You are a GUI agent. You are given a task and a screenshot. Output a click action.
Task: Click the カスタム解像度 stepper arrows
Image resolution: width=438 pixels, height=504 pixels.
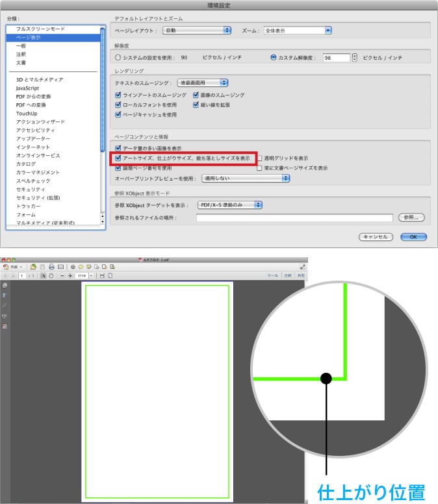click(354, 57)
